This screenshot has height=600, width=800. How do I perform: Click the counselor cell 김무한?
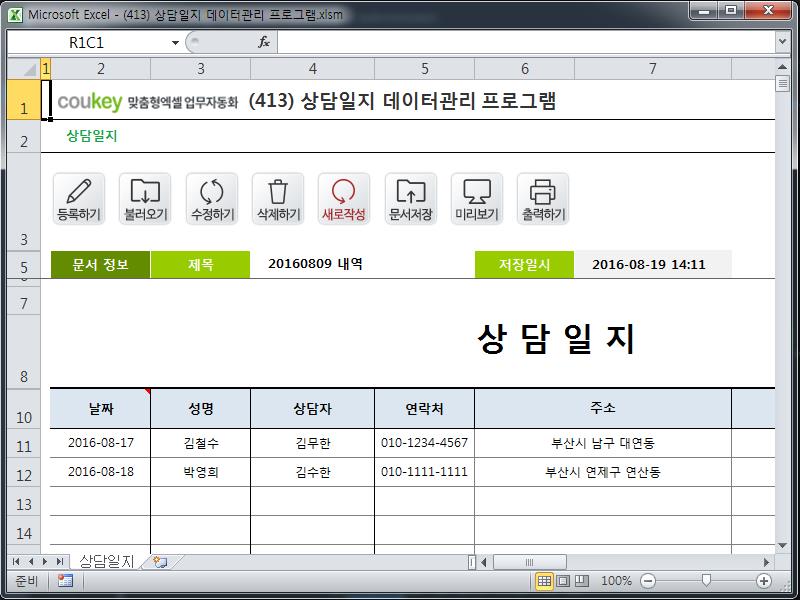313,443
